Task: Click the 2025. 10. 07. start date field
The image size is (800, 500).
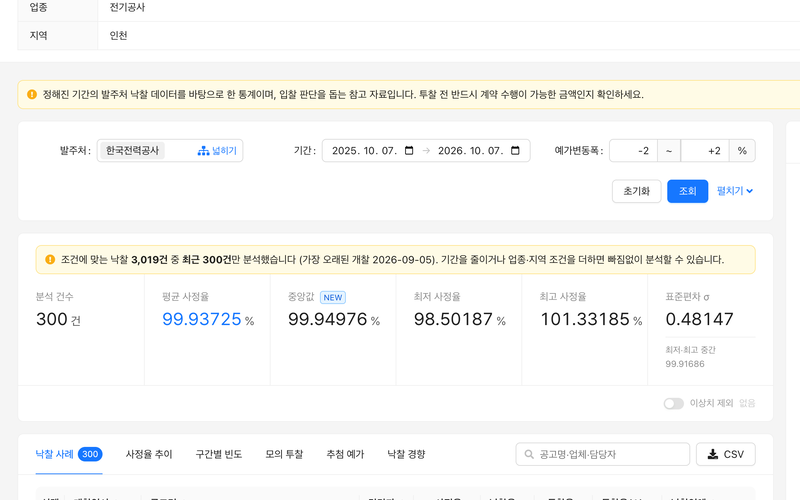Action: click(x=364, y=151)
